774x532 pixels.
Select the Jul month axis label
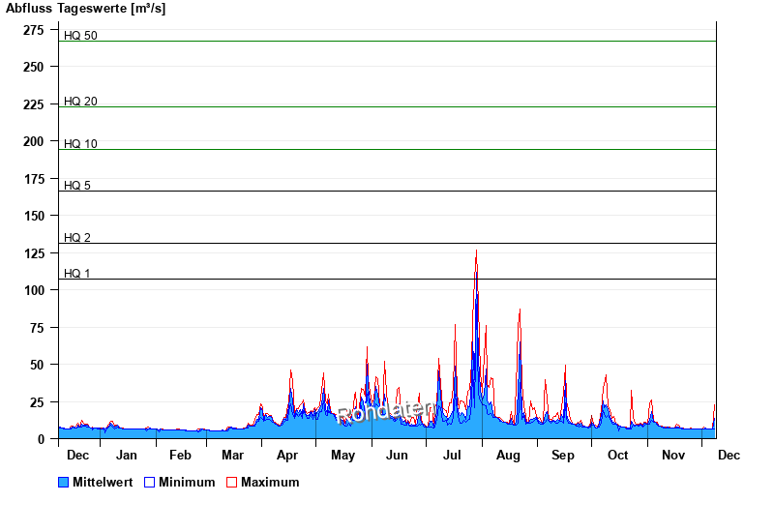(452, 455)
